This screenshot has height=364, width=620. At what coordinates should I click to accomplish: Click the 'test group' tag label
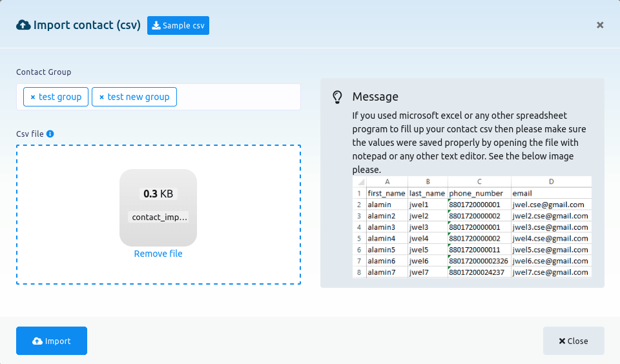tap(60, 97)
